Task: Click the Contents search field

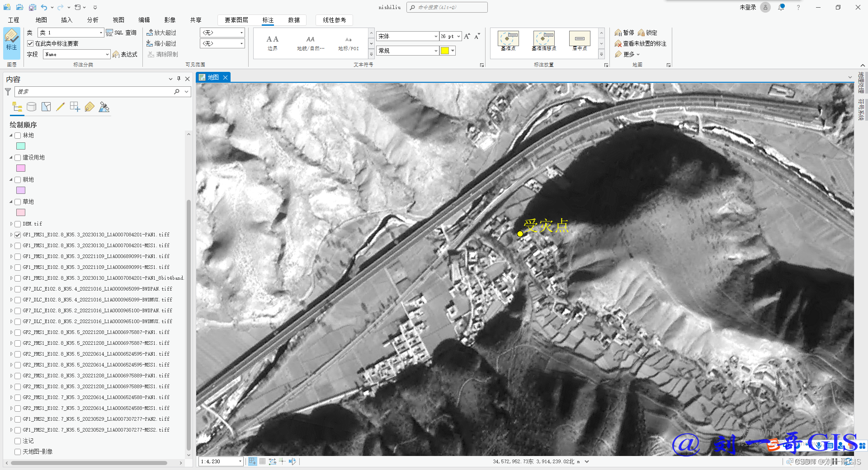Action: (94, 92)
